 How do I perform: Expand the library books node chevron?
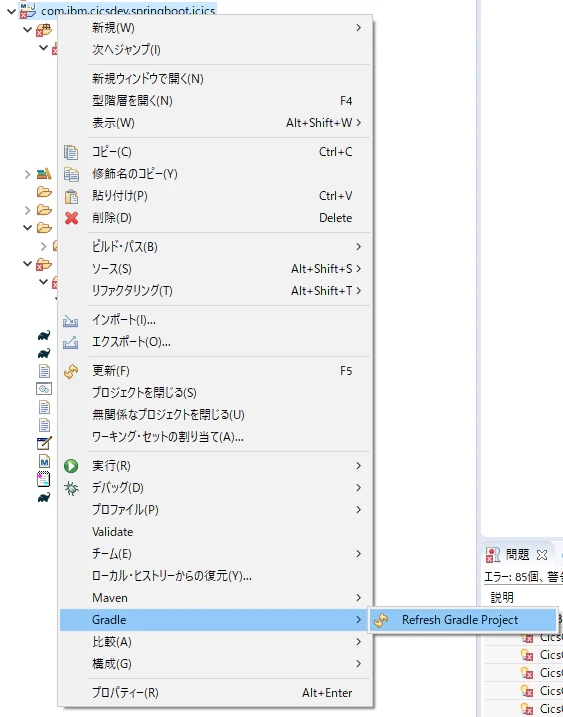coord(27,174)
